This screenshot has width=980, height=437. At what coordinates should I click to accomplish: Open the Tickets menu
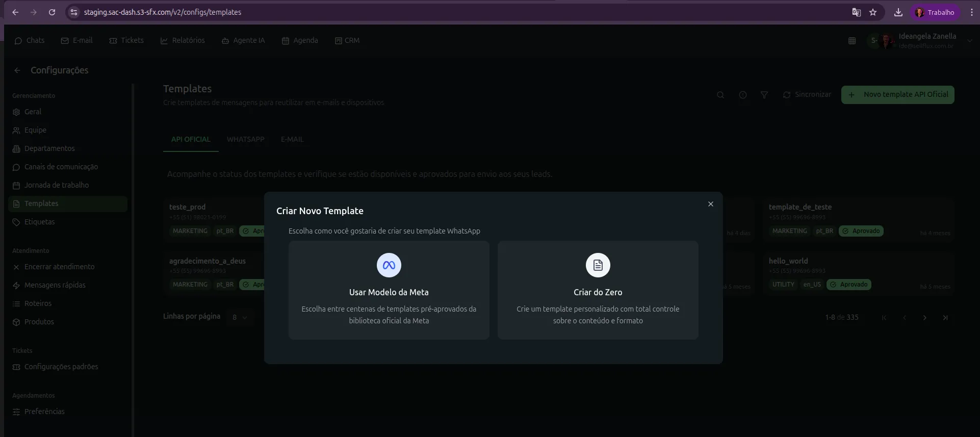click(x=126, y=40)
